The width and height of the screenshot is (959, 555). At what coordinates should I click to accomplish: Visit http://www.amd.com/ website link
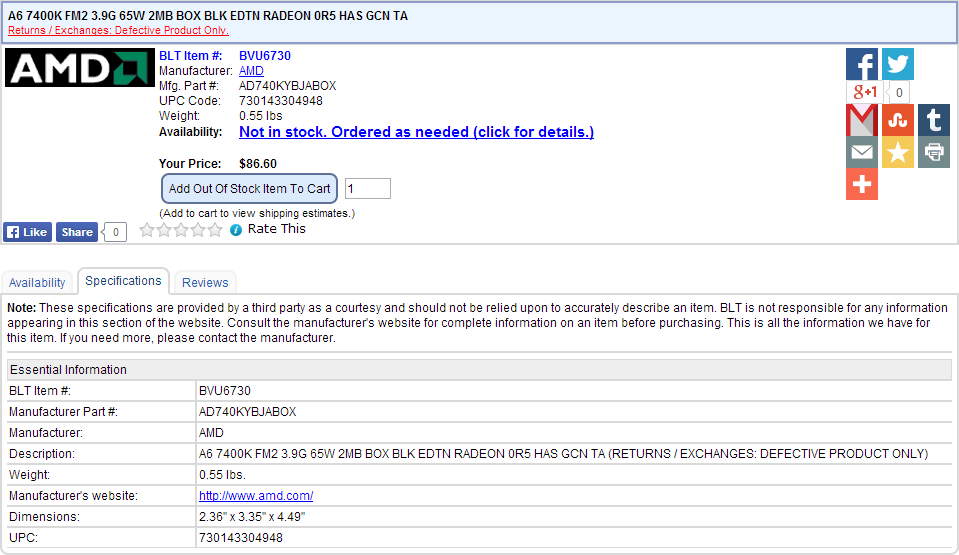click(256, 496)
